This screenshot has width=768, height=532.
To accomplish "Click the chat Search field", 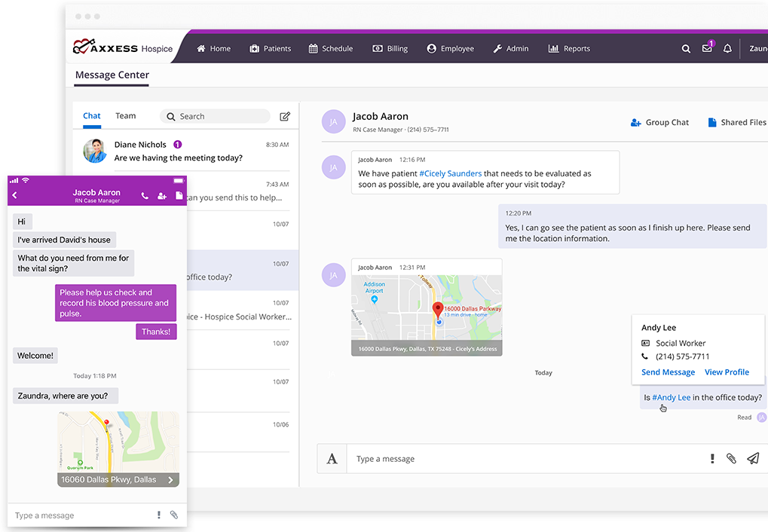I will [215, 116].
